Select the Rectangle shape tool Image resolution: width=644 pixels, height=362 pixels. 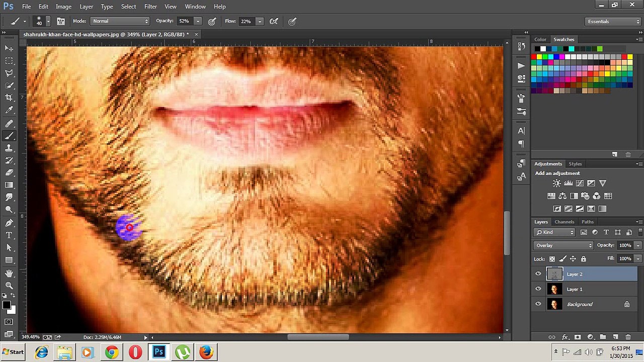coord(9,260)
